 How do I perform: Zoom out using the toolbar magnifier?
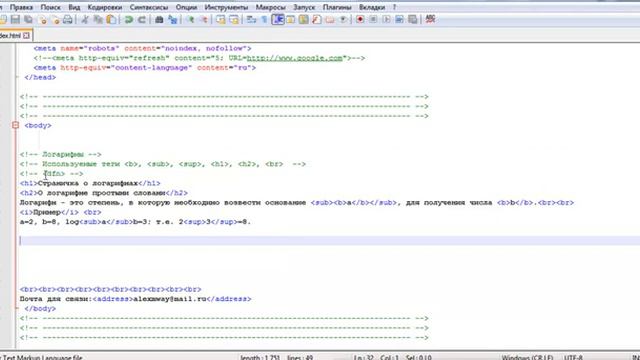click(x=203, y=19)
